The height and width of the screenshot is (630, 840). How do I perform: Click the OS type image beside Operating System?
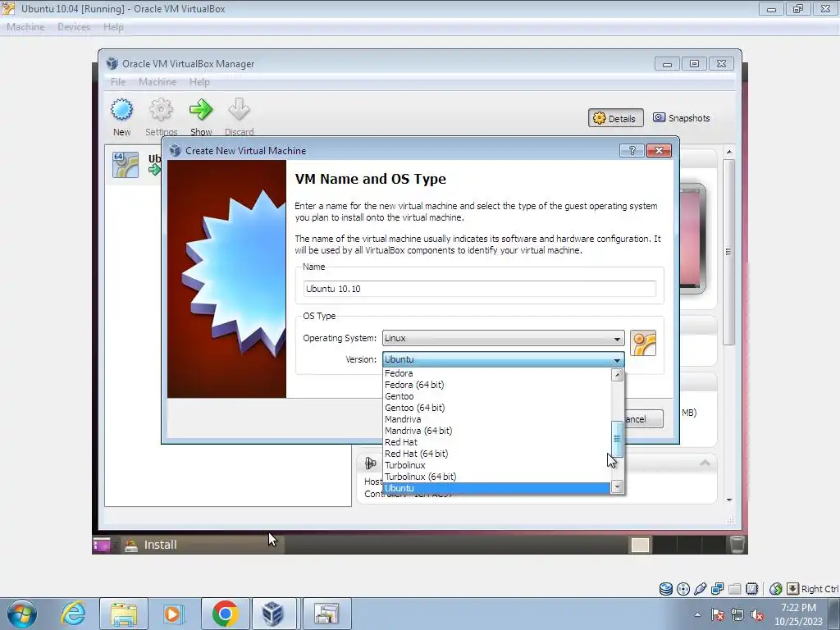643,343
